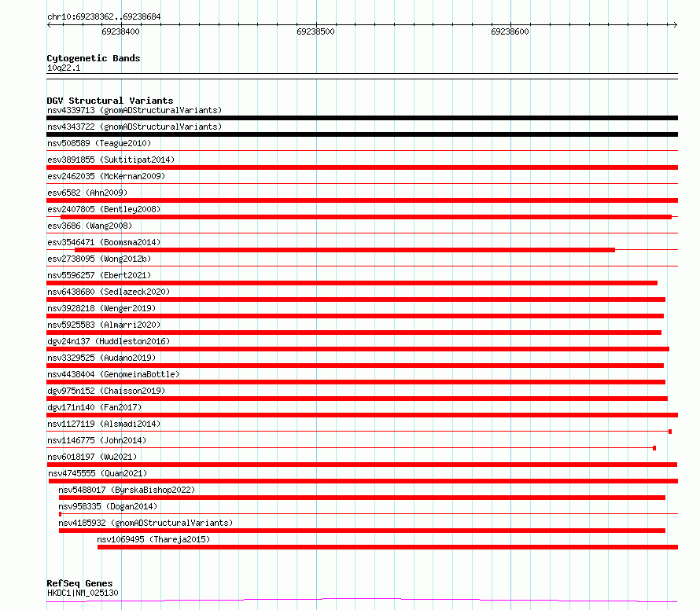Open variant esv3546471 (Boomsma2014)
Image resolution: width=700 pixels, height=610 pixels.
coord(104,242)
